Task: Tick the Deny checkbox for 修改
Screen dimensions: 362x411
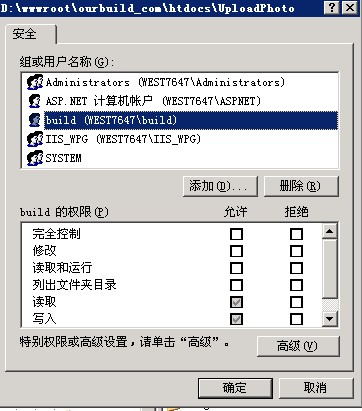Action: pos(296,251)
